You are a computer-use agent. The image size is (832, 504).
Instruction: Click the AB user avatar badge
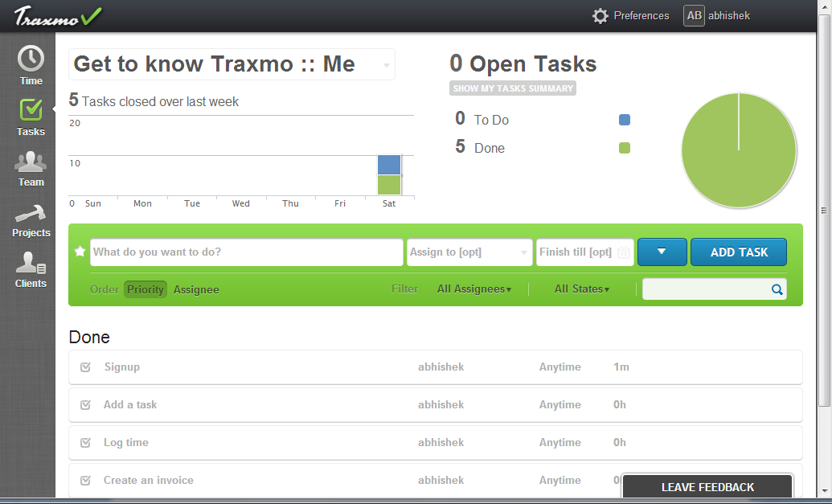tap(694, 16)
